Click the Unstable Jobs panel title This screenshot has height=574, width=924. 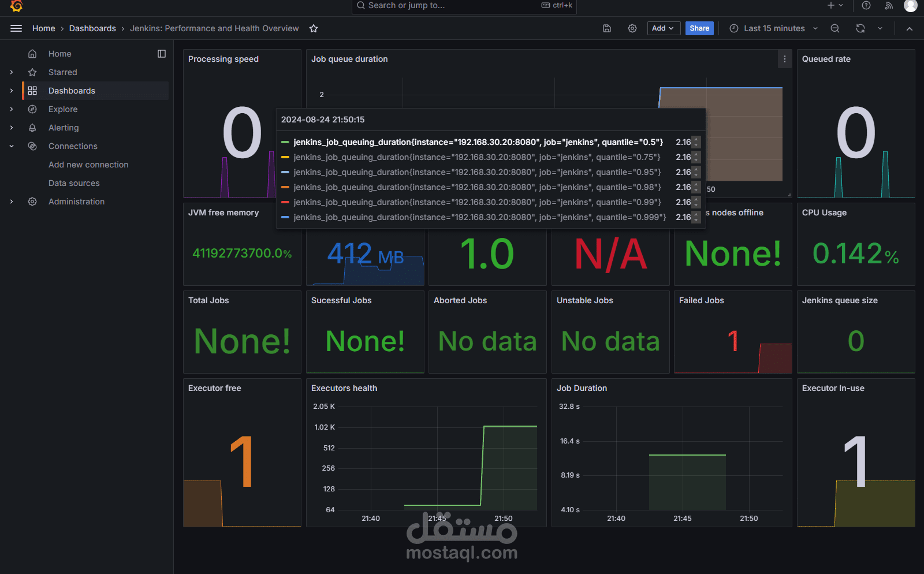(585, 300)
